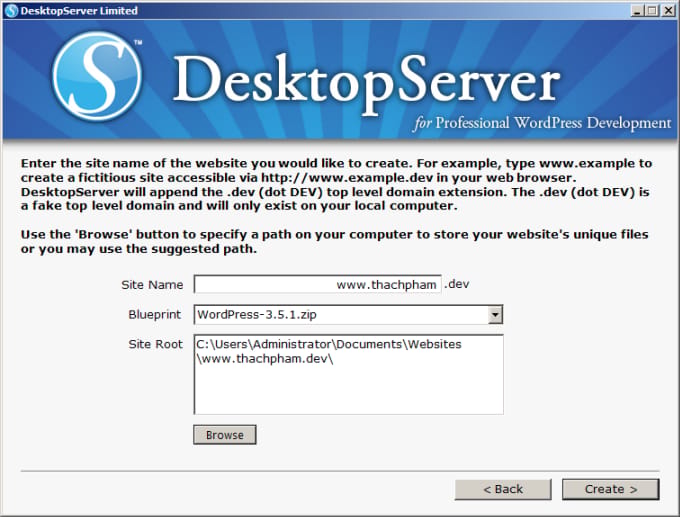Click the Blueprint label
Screen dimensions: 680x517
154,314
